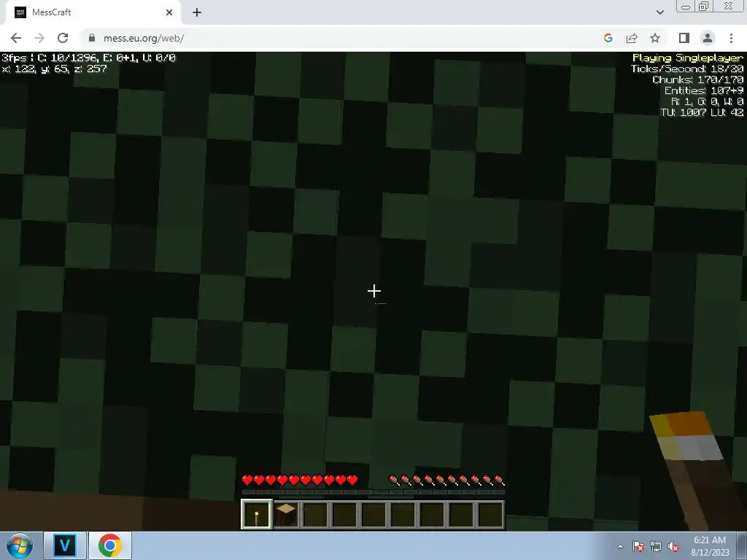Select the torch in hotbar slot one
Screen dimensions: 747x560
point(257,514)
